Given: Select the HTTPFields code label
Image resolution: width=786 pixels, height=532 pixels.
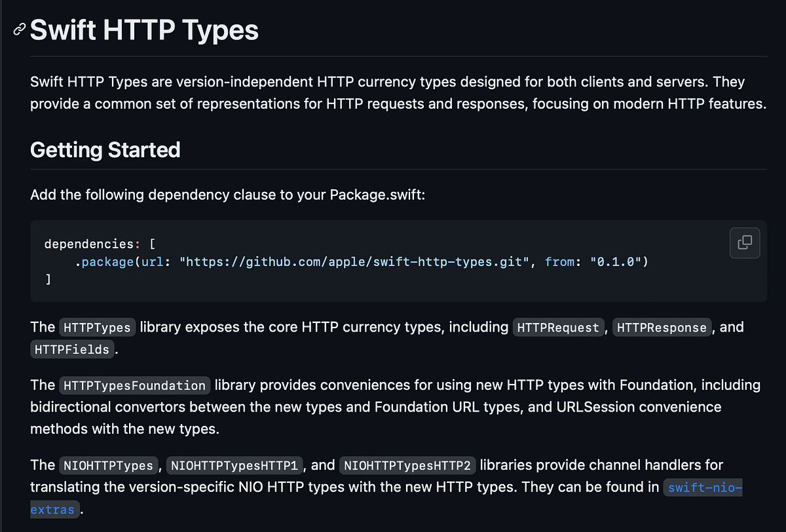Looking at the screenshot, I should point(72,349).
